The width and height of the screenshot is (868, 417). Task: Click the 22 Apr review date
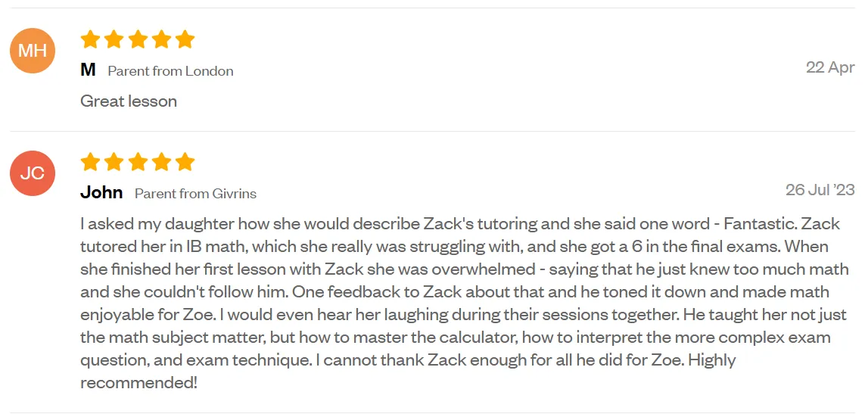pyautogui.click(x=830, y=67)
